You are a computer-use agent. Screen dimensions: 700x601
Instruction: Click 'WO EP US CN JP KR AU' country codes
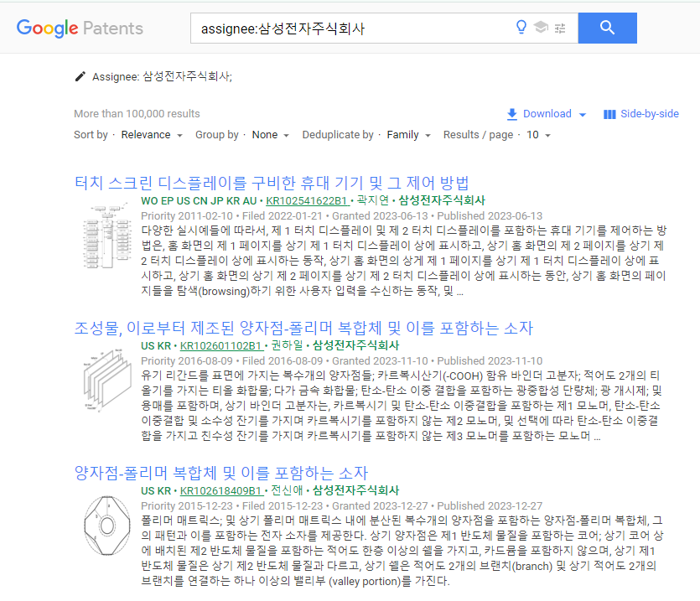pyautogui.click(x=199, y=201)
